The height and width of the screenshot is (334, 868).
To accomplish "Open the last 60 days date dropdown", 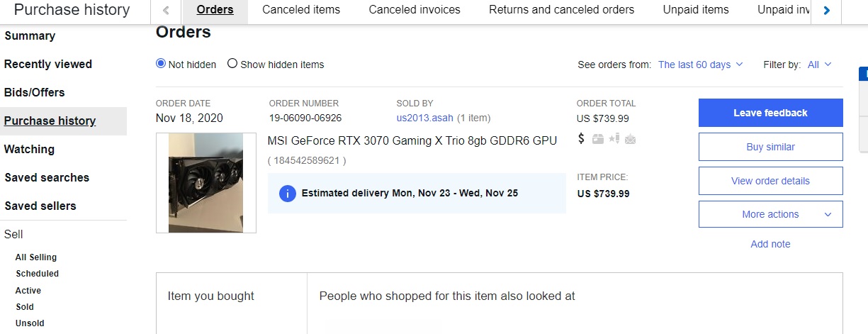I will coord(701,65).
